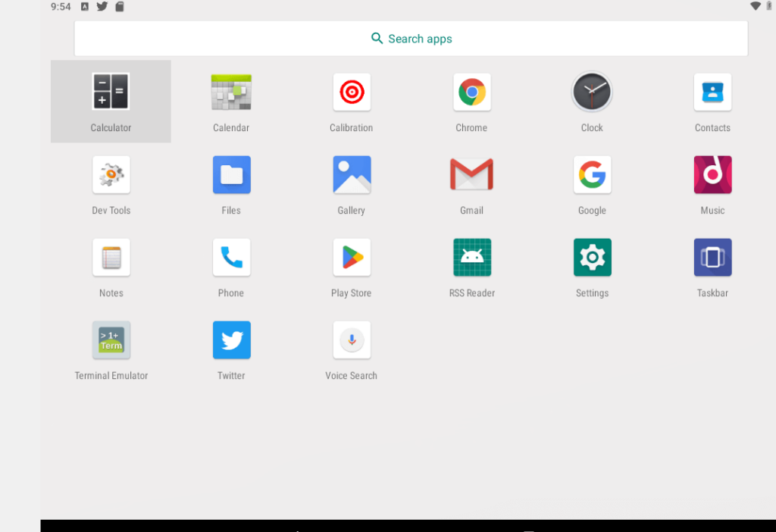Open the Calibration tool
The height and width of the screenshot is (532, 776).
[352, 92]
